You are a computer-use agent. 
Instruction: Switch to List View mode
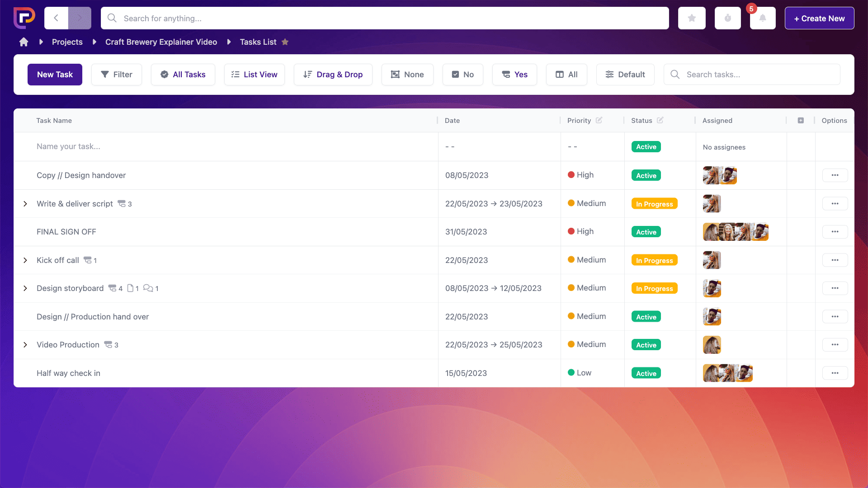click(254, 75)
